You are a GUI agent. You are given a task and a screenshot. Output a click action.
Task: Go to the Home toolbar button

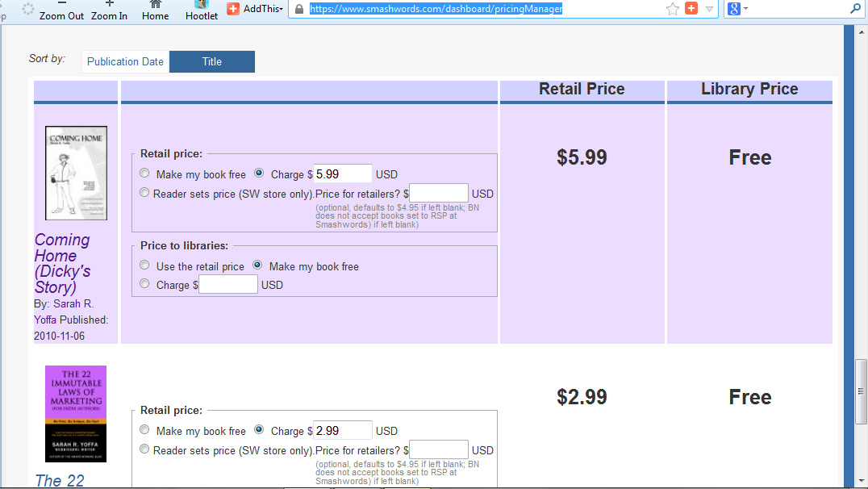[155, 10]
